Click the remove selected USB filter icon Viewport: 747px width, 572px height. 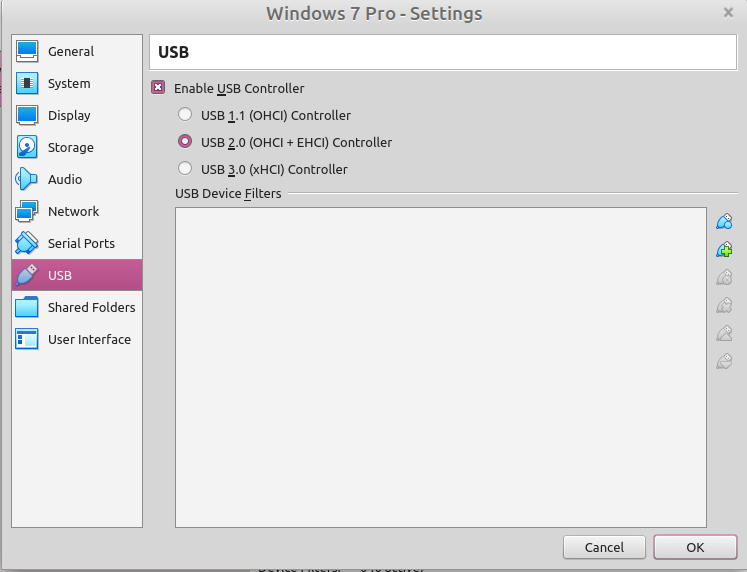[725, 306]
